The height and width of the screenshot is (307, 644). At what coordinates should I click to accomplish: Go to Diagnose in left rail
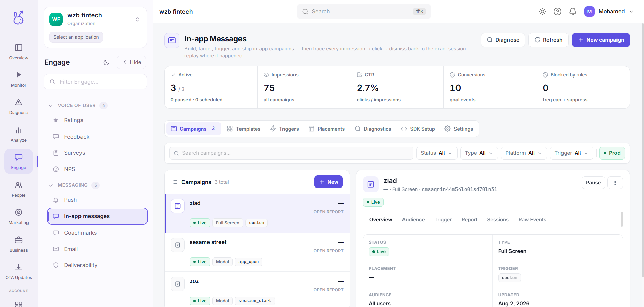pos(18,107)
